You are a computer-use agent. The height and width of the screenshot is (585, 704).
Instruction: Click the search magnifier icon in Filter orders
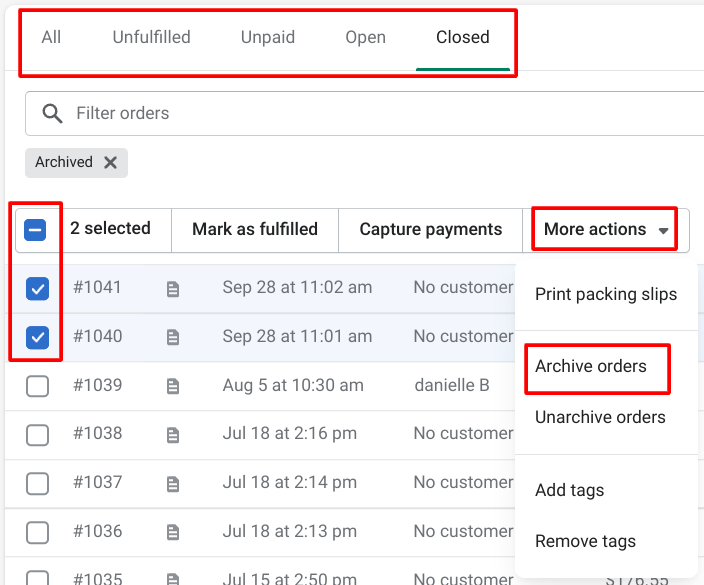(52, 114)
